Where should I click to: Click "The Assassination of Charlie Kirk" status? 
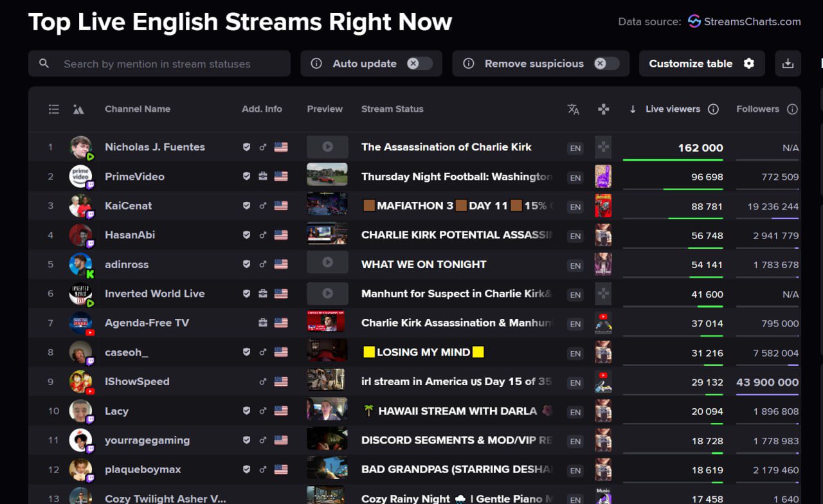[446, 147]
